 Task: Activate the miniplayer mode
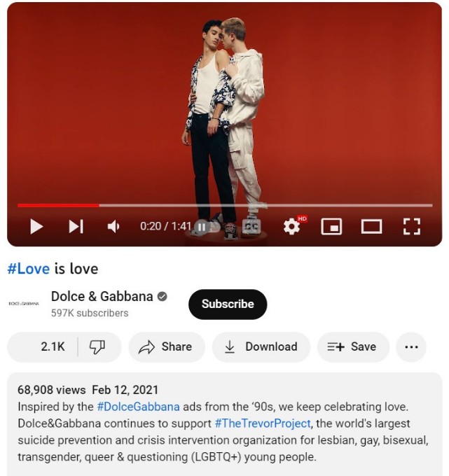[331, 227]
